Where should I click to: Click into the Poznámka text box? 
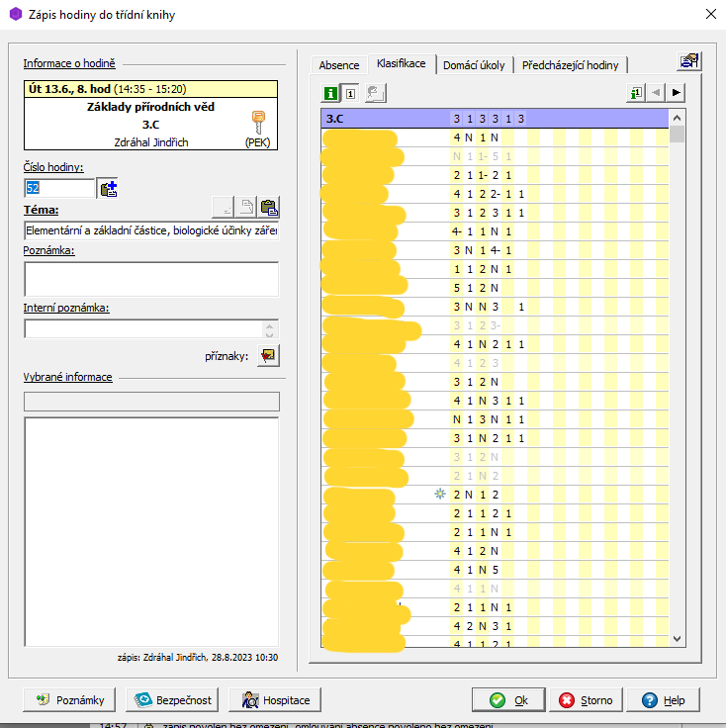coord(151,279)
